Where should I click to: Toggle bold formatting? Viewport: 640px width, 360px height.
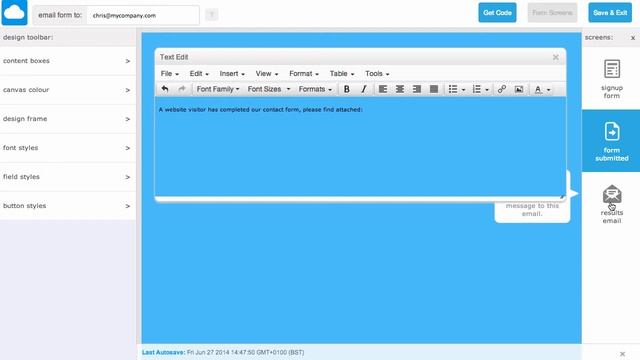[x=347, y=89]
